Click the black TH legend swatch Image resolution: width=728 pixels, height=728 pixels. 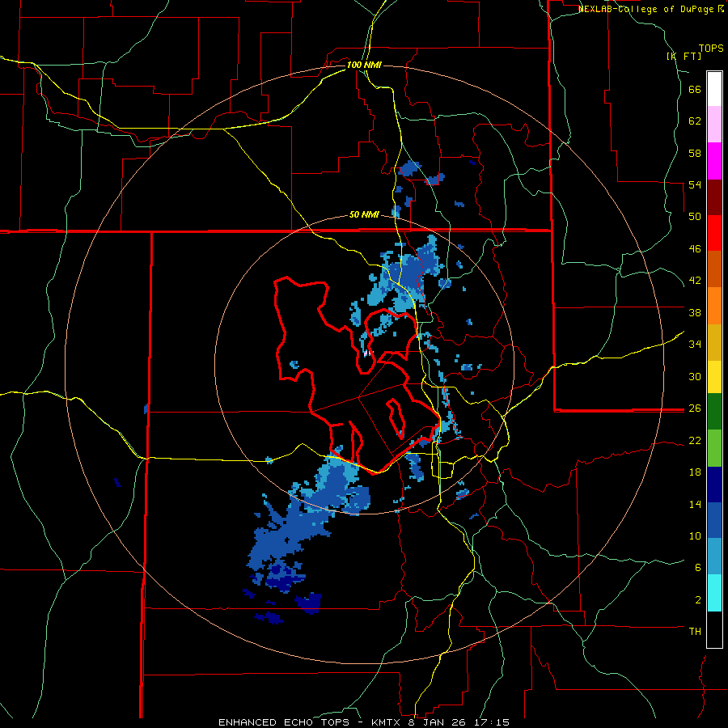coord(714,629)
